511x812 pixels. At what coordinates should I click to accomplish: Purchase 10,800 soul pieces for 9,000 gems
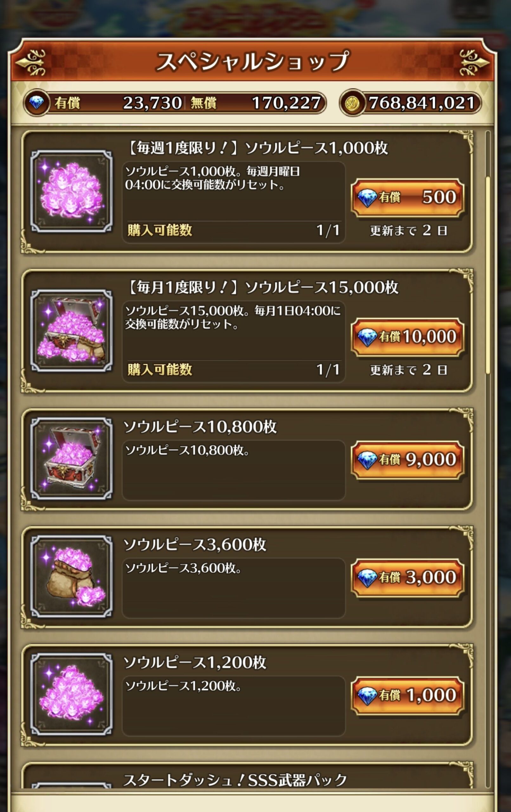point(408,460)
